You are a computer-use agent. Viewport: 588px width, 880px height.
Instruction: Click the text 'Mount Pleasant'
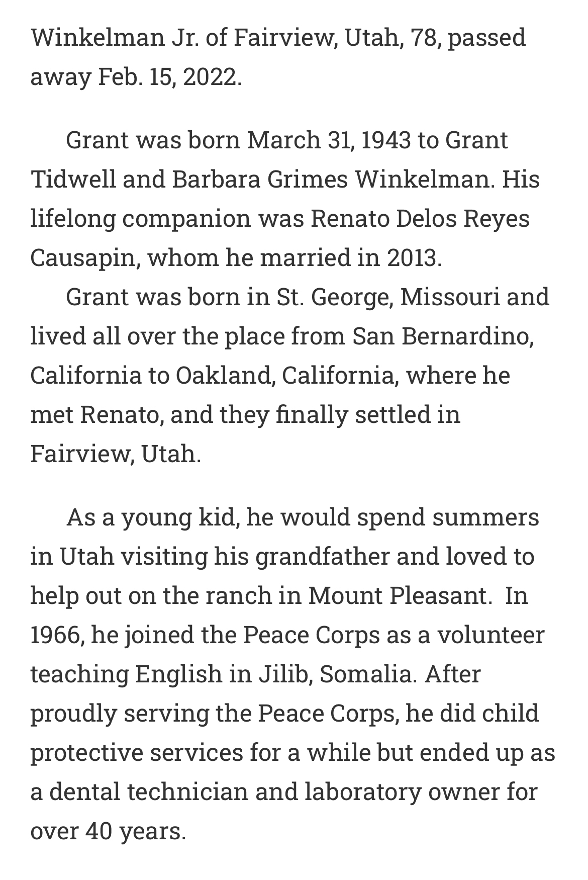pos(397,596)
